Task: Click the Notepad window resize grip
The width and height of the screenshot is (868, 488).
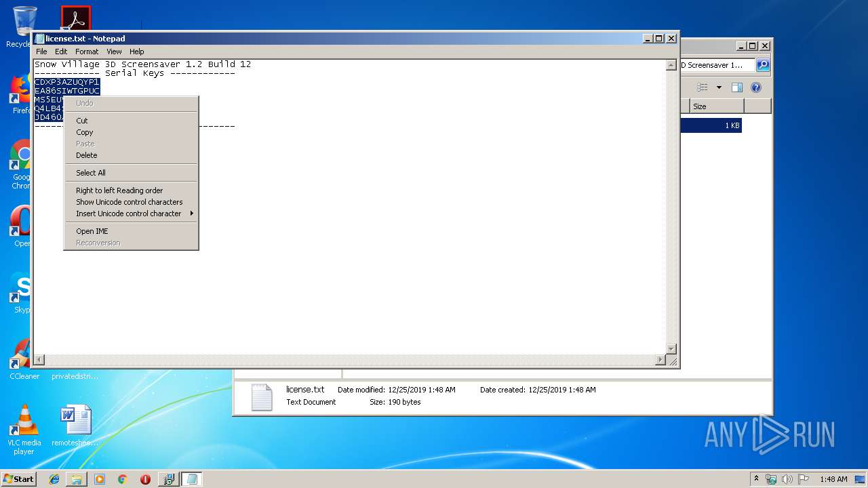Action: tap(672, 361)
